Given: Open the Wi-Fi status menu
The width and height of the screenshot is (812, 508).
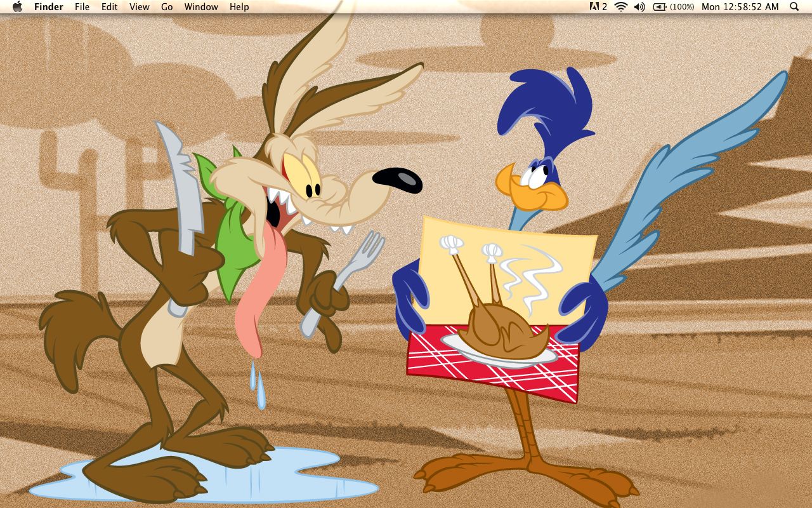Looking at the screenshot, I should (x=621, y=7).
